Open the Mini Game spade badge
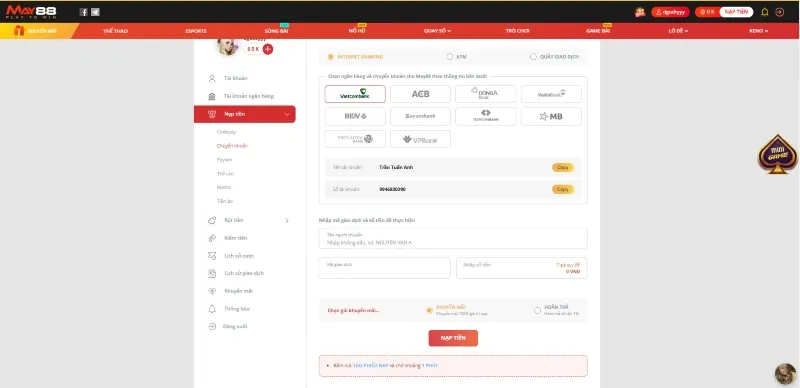Image resolution: width=800 pixels, height=388 pixels. point(778,154)
